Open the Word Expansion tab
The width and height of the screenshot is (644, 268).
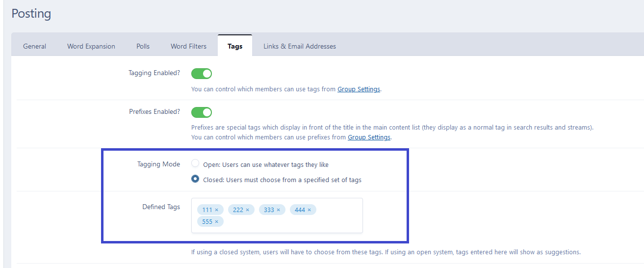91,46
